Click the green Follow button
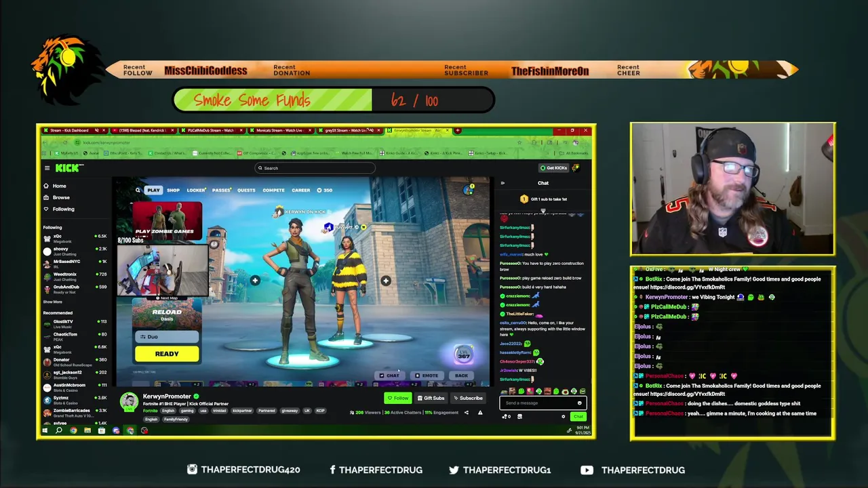The image size is (868, 488). pos(398,399)
